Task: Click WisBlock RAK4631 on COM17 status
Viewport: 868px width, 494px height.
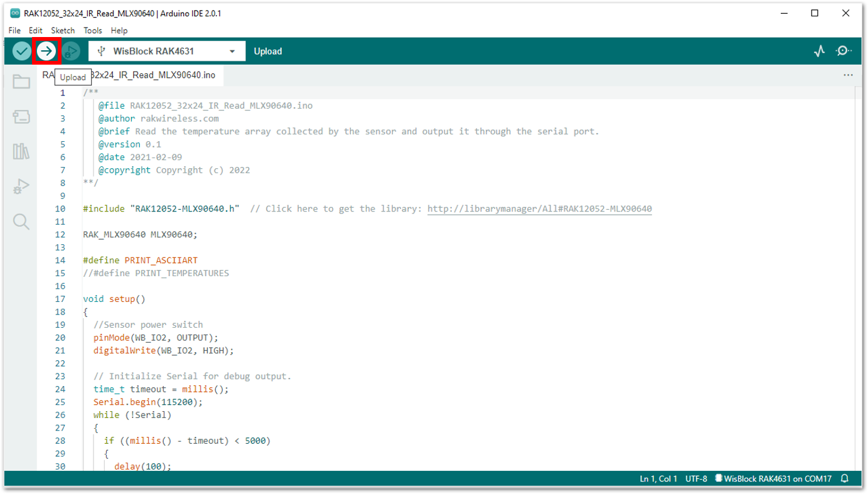Action: (773, 479)
